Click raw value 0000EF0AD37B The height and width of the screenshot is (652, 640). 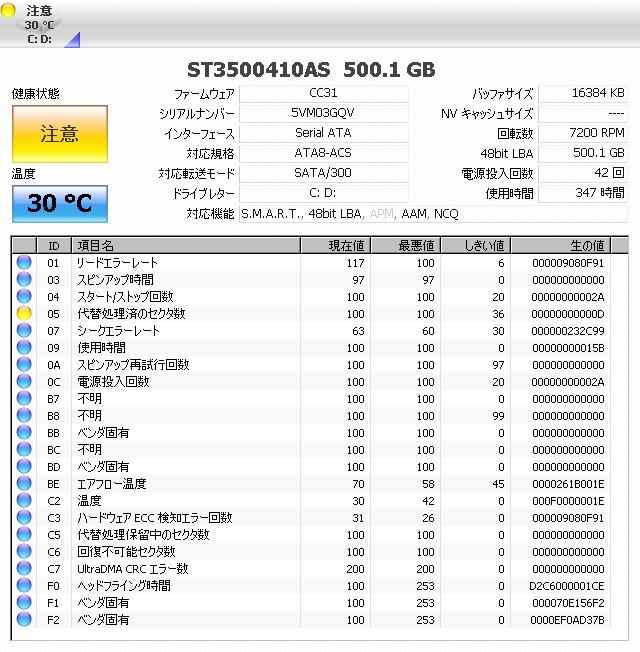click(x=567, y=620)
